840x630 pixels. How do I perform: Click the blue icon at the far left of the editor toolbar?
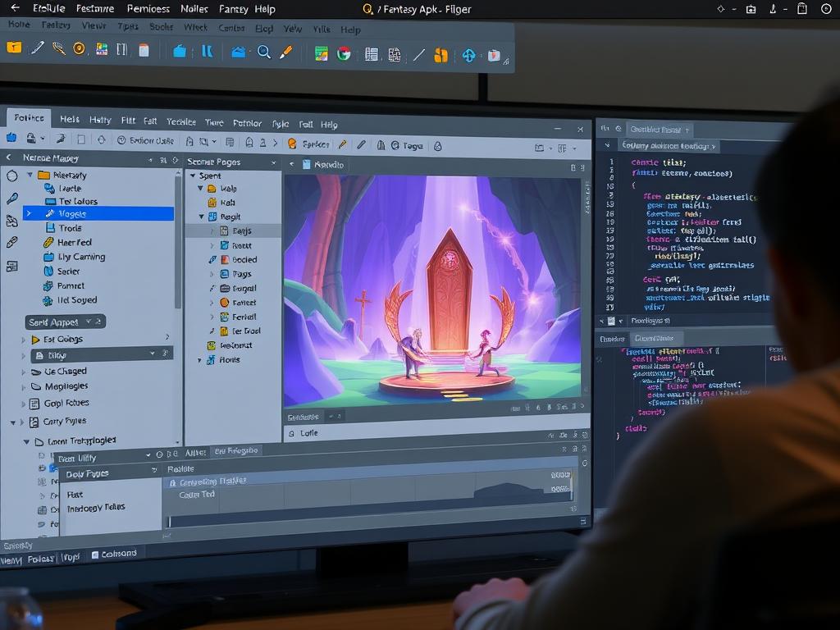coord(11,138)
